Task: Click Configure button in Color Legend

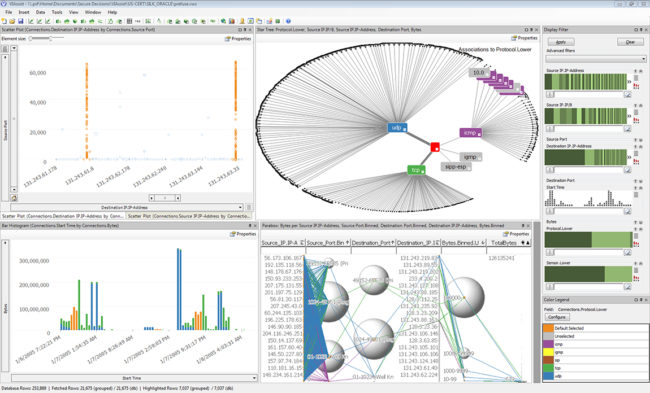Action: [557, 317]
